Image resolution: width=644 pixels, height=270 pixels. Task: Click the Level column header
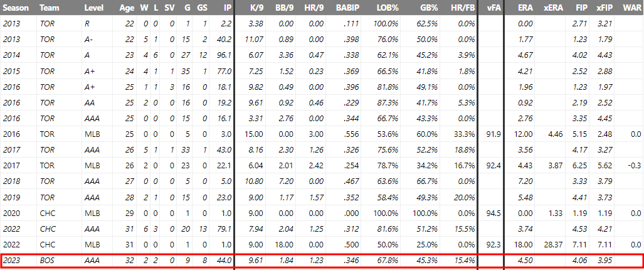(x=93, y=8)
